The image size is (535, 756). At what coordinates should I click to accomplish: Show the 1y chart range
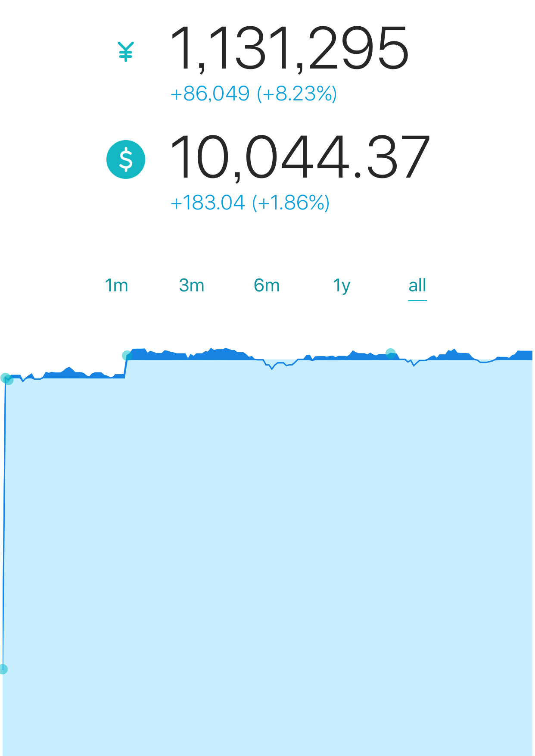(x=342, y=286)
